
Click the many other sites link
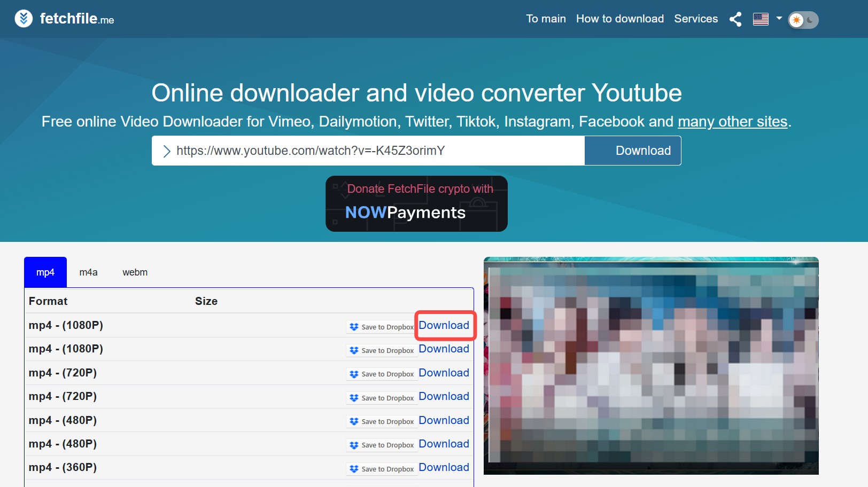coord(733,122)
